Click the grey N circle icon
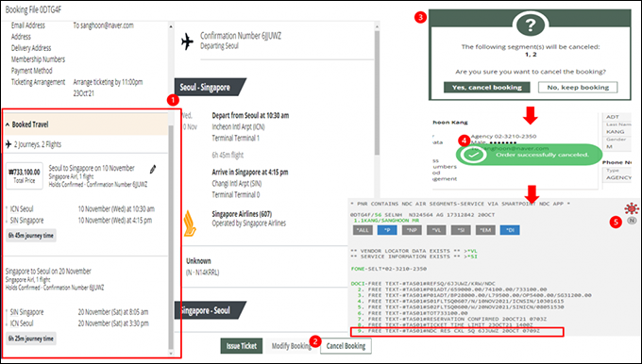The image size is (642, 364). pyautogui.click(x=633, y=221)
